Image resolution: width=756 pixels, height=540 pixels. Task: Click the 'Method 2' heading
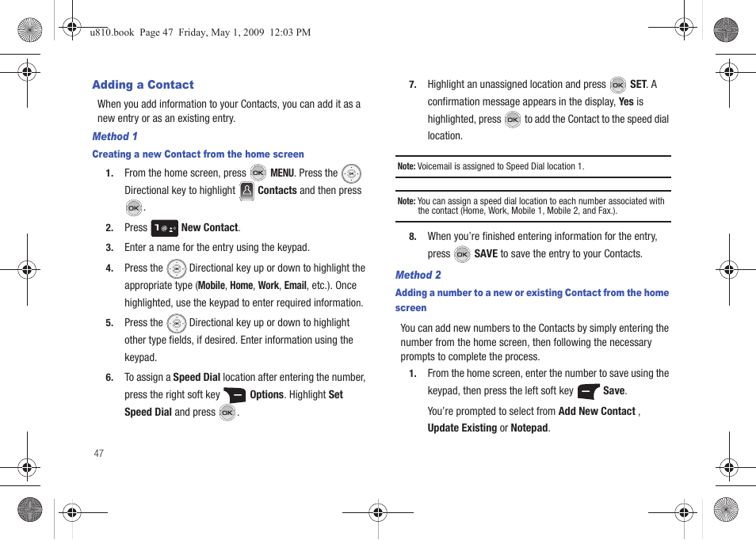[418, 275]
